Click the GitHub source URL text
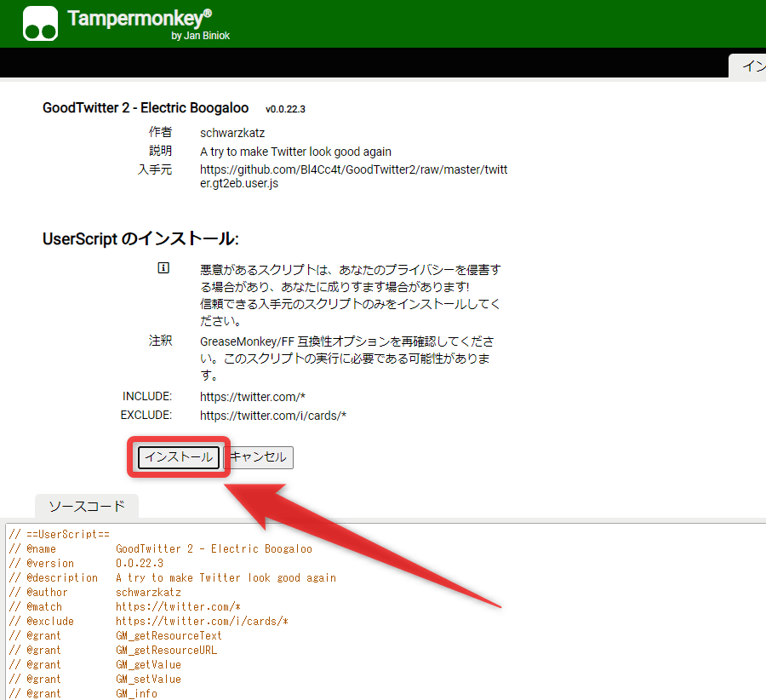Image resolution: width=766 pixels, height=700 pixels. coord(354,176)
